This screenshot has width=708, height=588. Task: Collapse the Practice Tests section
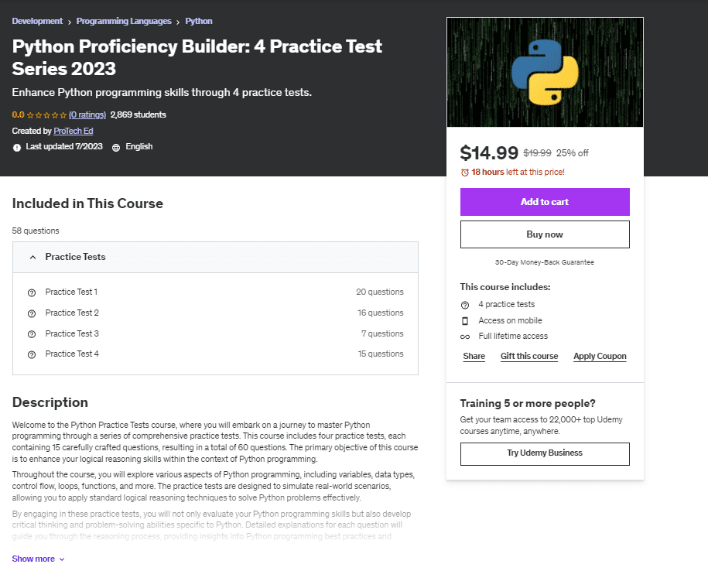point(32,257)
